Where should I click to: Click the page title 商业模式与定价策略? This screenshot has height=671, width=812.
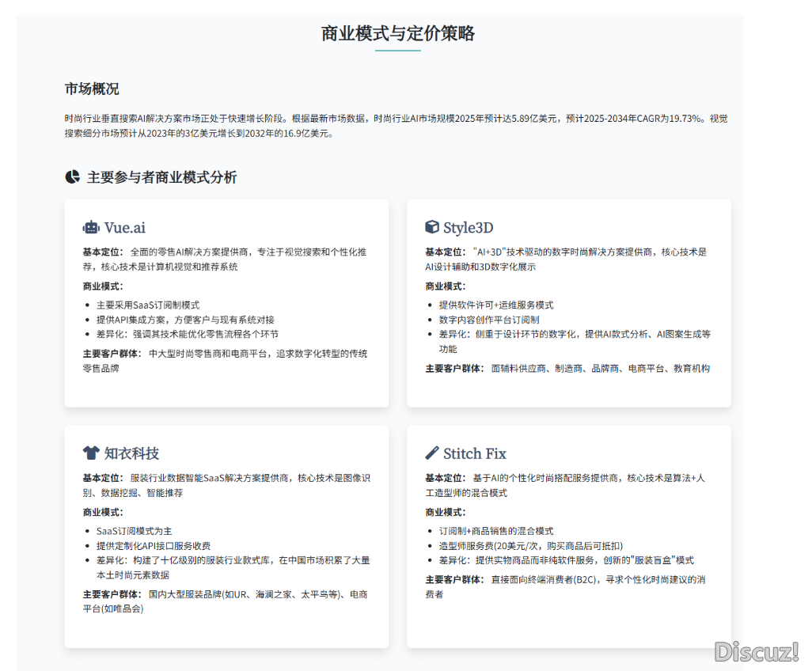(398, 34)
